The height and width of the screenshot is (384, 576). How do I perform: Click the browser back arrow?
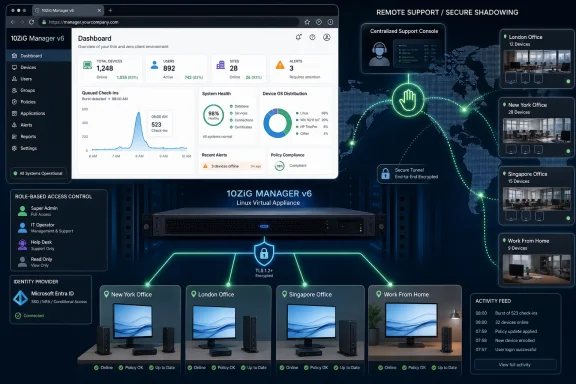pyautogui.click(x=13, y=22)
